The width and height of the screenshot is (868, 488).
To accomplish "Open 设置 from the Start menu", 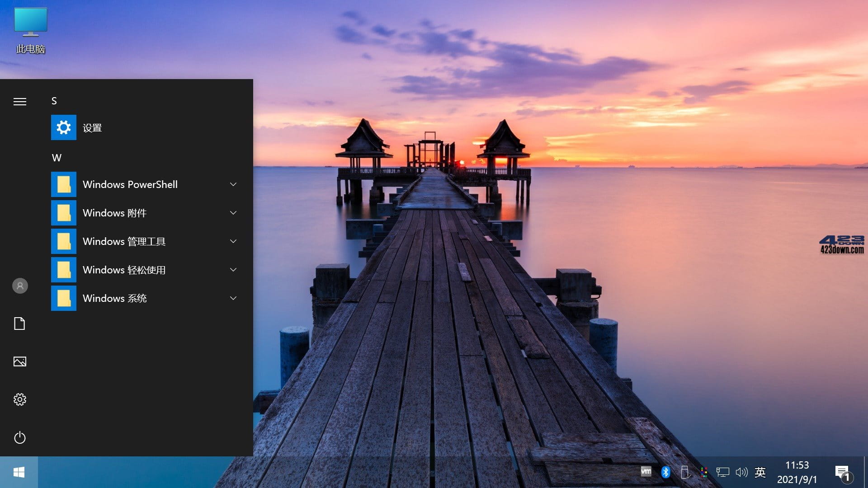I will 93,128.
